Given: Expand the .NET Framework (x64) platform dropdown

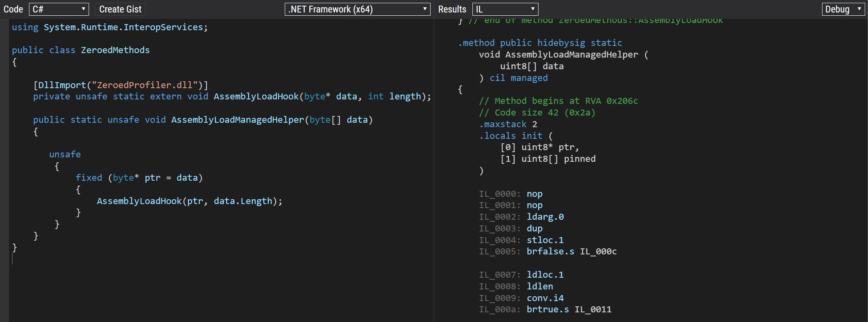Looking at the screenshot, I should pyautogui.click(x=357, y=9).
